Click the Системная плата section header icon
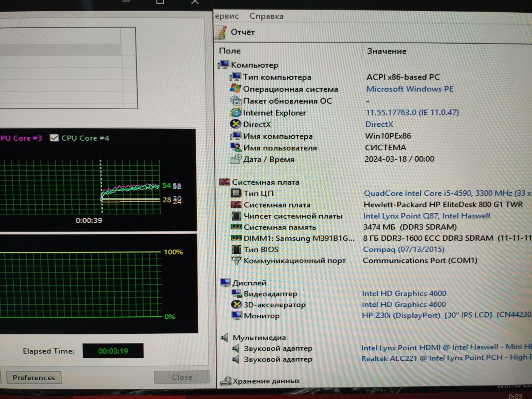This screenshot has width=532, height=399. click(x=224, y=182)
